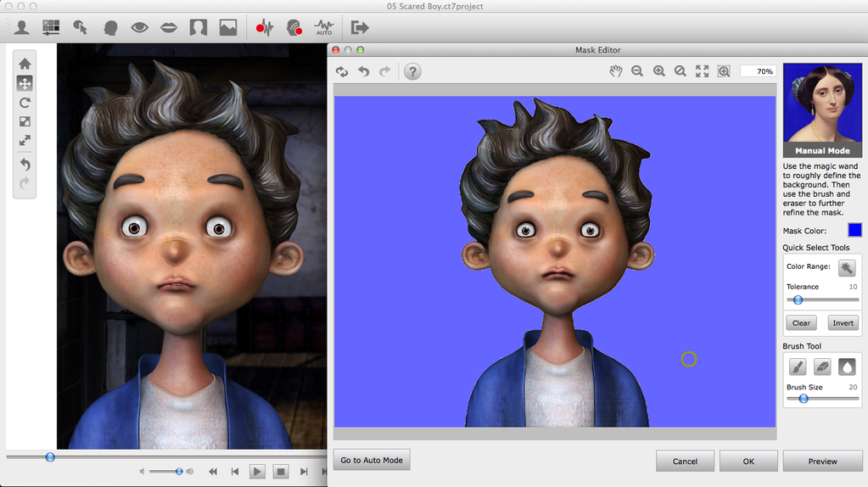Open the blue Mask Color swatch
The height and width of the screenshot is (487, 868).
click(854, 230)
